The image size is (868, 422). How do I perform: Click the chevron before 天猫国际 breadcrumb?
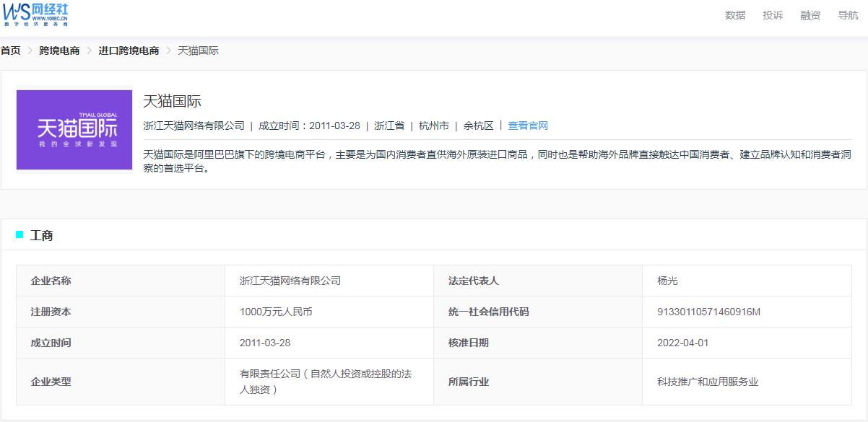[167, 50]
